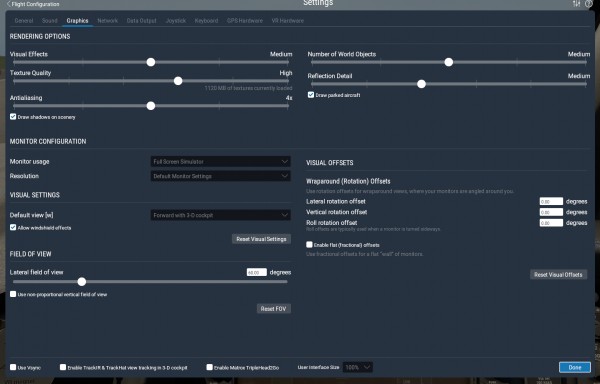The width and height of the screenshot is (600, 384).
Task: Adjust the Lateral field of view slider
Action: [82, 282]
